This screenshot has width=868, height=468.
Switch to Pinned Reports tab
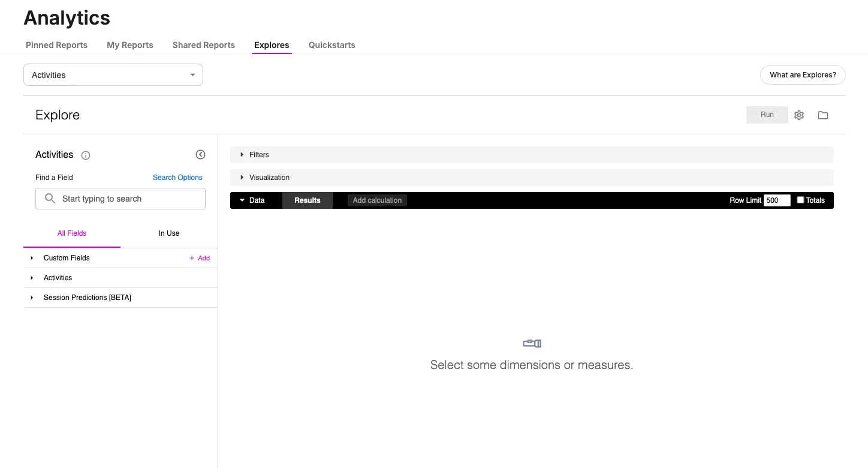point(56,45)
